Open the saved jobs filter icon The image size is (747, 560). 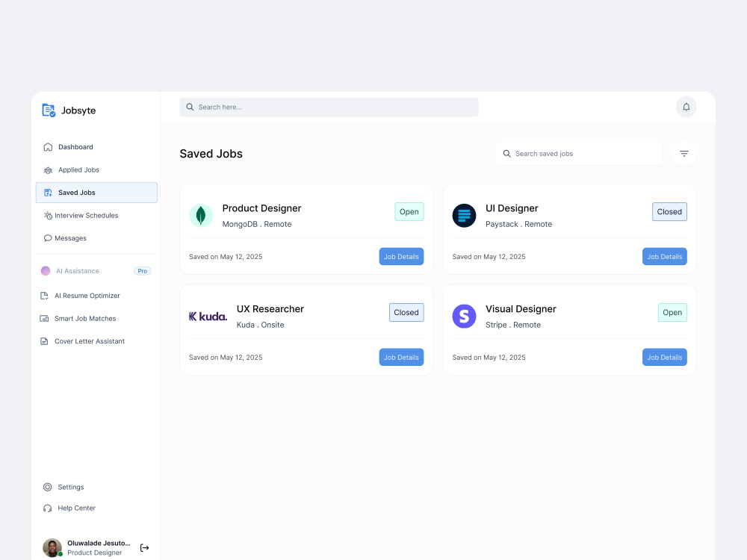(x=684, y=153)
